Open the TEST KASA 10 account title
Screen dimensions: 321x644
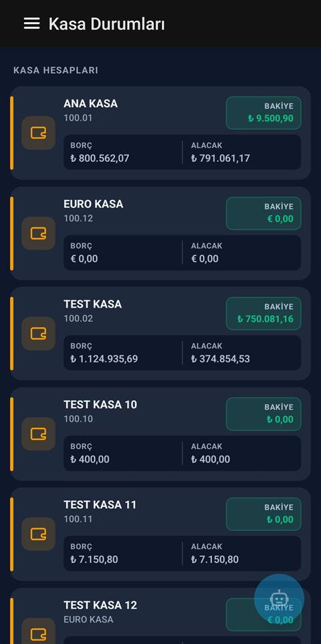100,405
